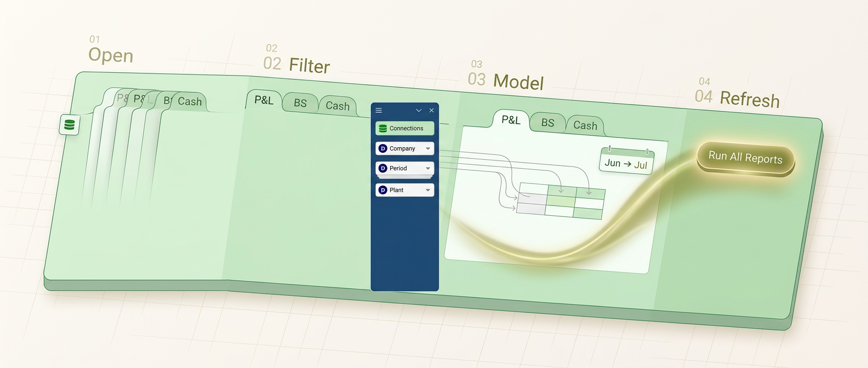Select the front Cash tab under the Open step
868x368 pixels.
(190, 101)
